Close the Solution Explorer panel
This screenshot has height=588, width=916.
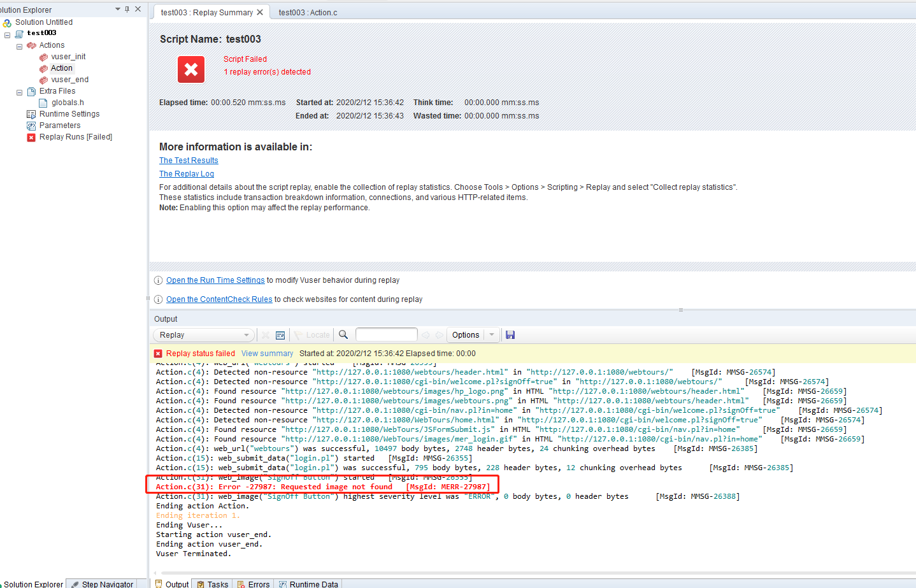click(x=138, y=9)
